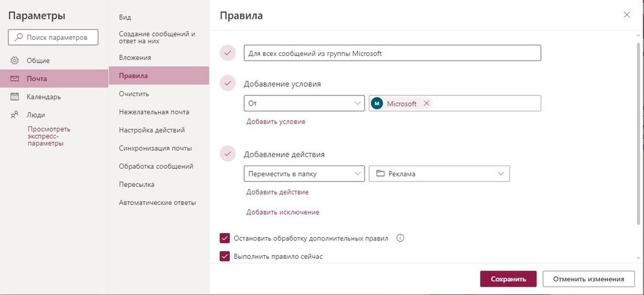Image resolution: width=644 pixels, height=295 pixels.
Task: Open the 'От' condition dropdown
Action: click(304, 104)
